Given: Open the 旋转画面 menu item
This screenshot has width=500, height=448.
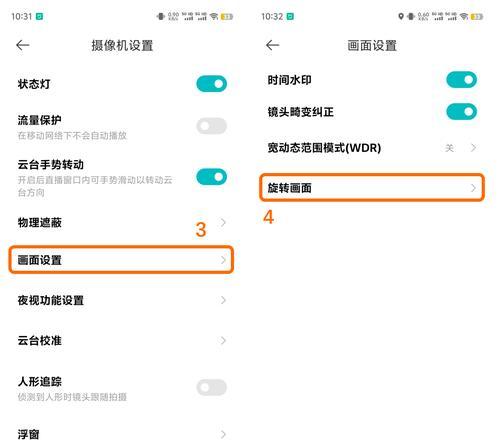Looking at the screenshot, I should point(372,188).
